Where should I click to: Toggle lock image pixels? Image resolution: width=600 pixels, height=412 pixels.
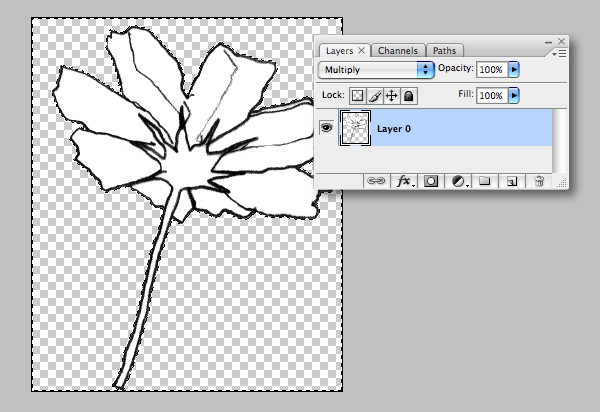coord(374,96)
